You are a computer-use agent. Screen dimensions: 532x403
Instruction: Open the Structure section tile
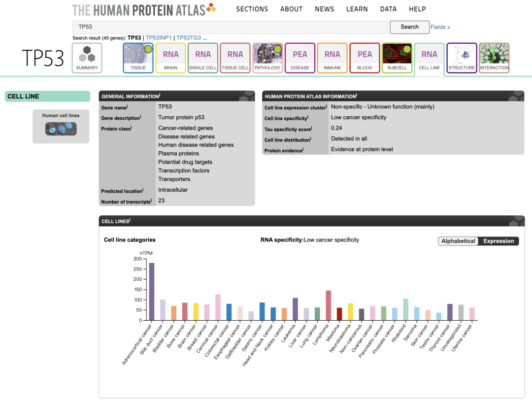(462, 58)
